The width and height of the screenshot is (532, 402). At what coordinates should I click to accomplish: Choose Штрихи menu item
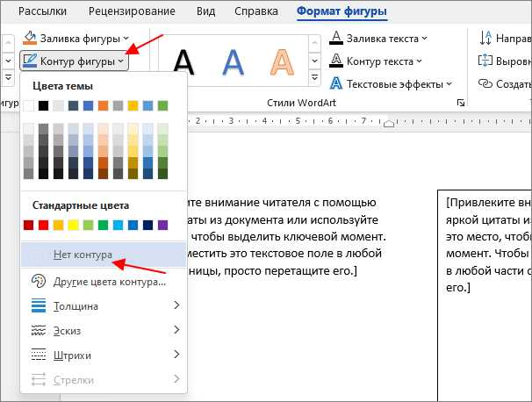click(x=104, y=355)
